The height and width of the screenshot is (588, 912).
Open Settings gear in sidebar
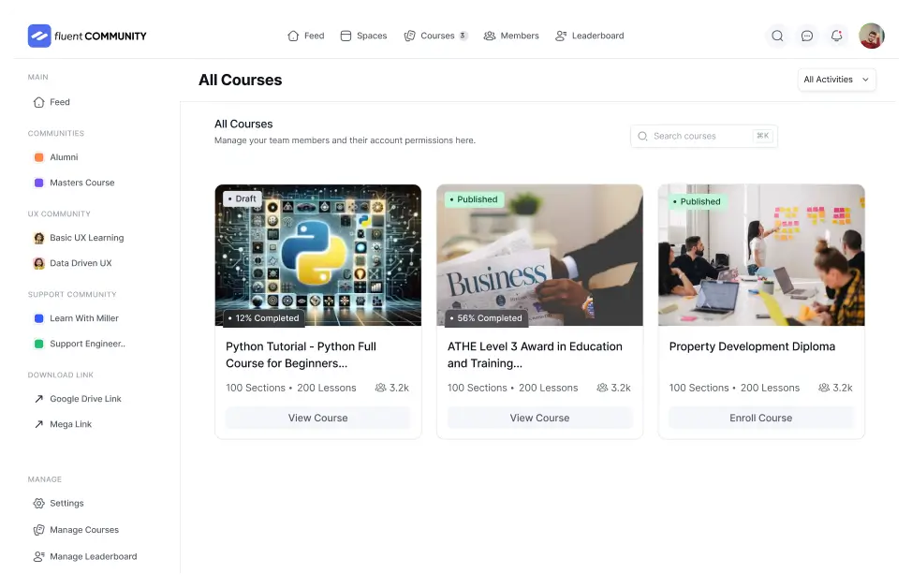point(66,503)
